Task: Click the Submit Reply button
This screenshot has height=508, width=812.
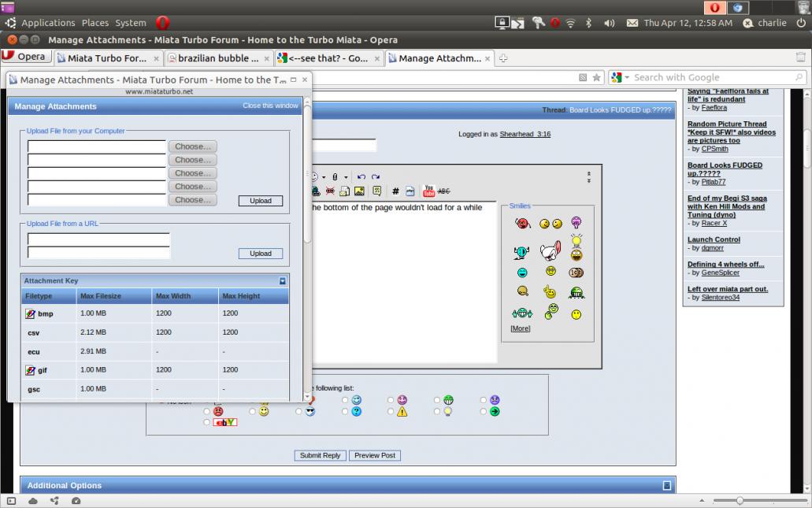Action: [x=320, y=455]
